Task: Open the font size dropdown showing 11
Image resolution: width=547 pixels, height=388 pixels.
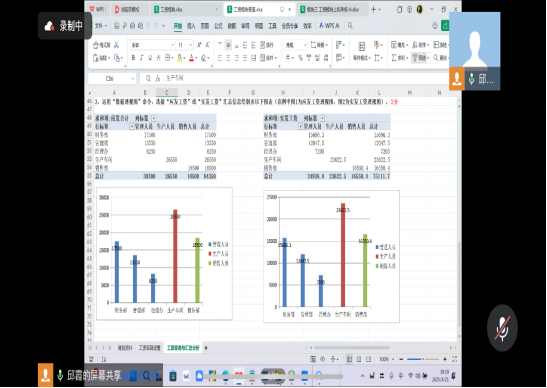Action: (185, 45)
